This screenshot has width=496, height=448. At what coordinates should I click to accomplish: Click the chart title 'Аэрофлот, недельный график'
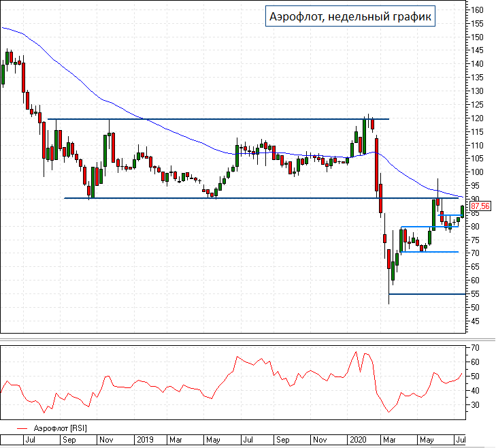coord(350,16)
